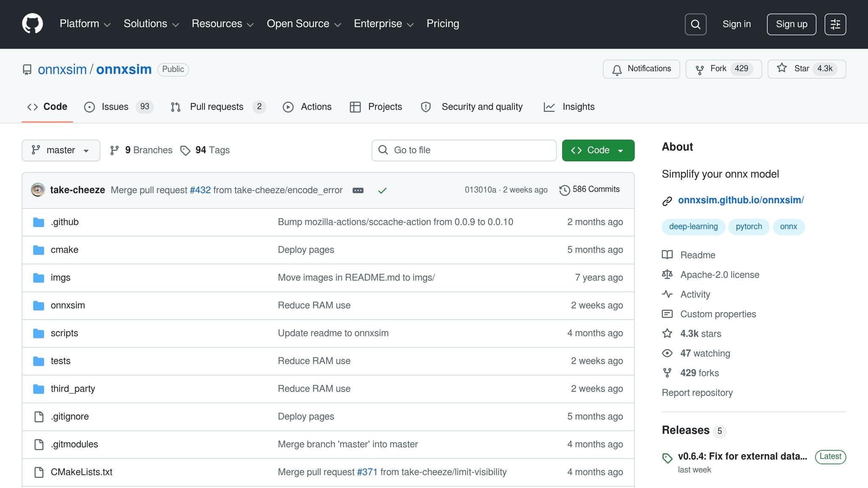Click take-cheeze's avatar image
Viewport: 868px width, 488px height.
[38, 190]
